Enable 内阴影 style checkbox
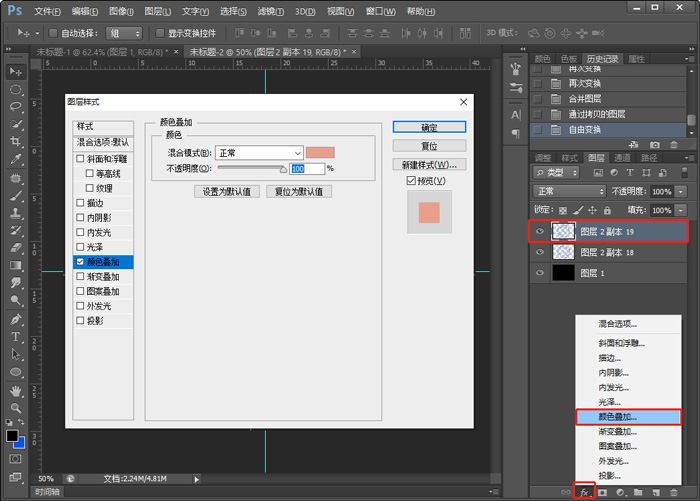 (x=80, y=217)
